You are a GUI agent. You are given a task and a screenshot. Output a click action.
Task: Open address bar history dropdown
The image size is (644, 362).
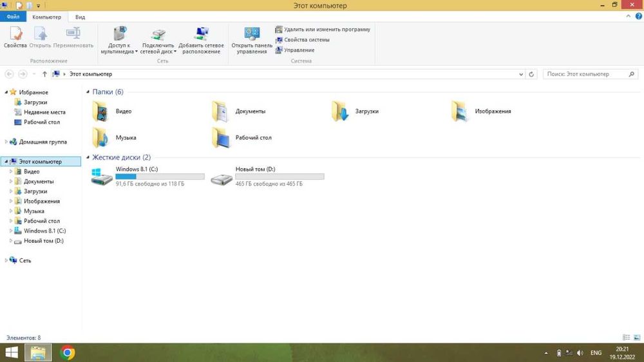coord(521,74)
